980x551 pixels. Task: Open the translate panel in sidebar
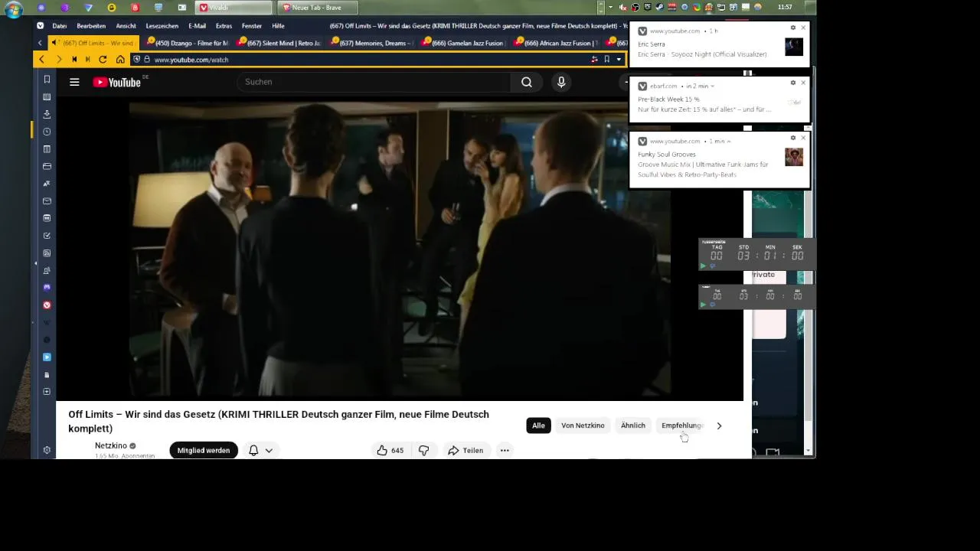47,184
